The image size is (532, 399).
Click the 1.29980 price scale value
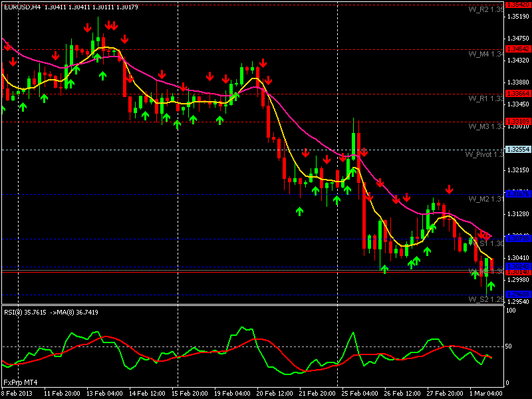pos(518,280)
